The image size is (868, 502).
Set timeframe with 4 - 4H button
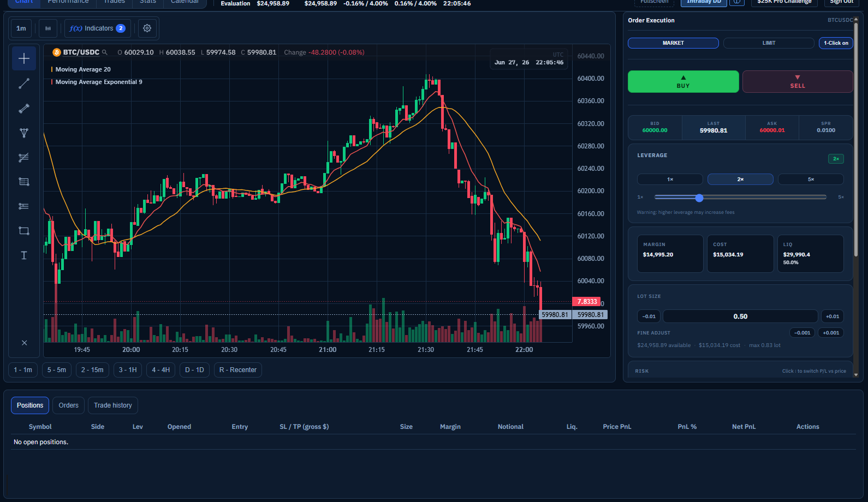pos(161,370)
